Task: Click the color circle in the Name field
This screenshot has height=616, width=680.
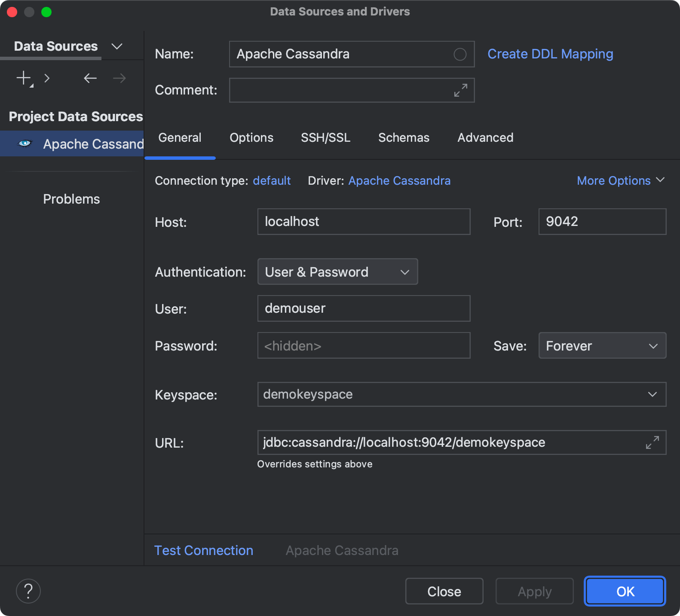Action: pyautogui.click(x=460, y=54)
